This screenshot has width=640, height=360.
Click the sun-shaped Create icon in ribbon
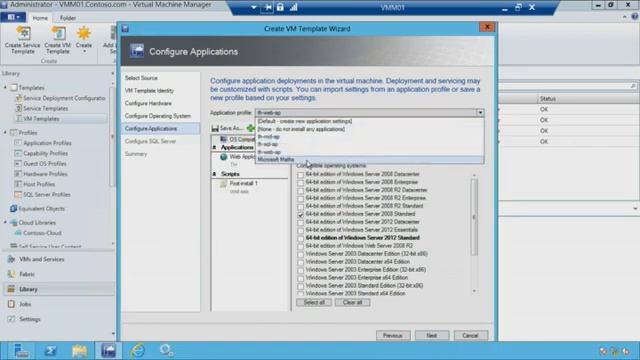(84, 33)
